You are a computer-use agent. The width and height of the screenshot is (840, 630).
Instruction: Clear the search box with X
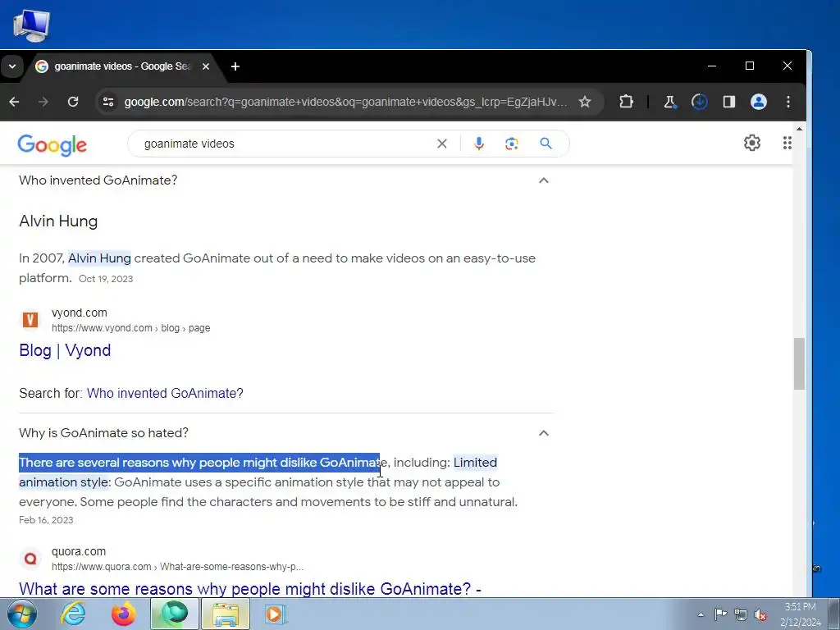click(x=442, y=144)
